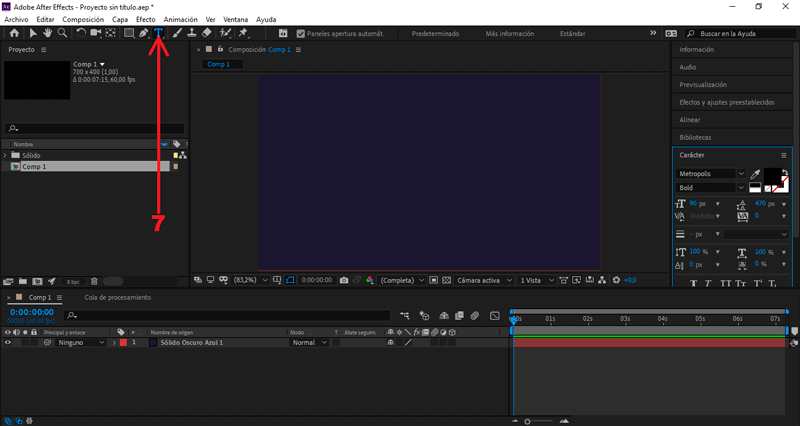Click the timeline zoom slider at the bottom
Viewport: 800px width, 426px height.
(539, 421)
